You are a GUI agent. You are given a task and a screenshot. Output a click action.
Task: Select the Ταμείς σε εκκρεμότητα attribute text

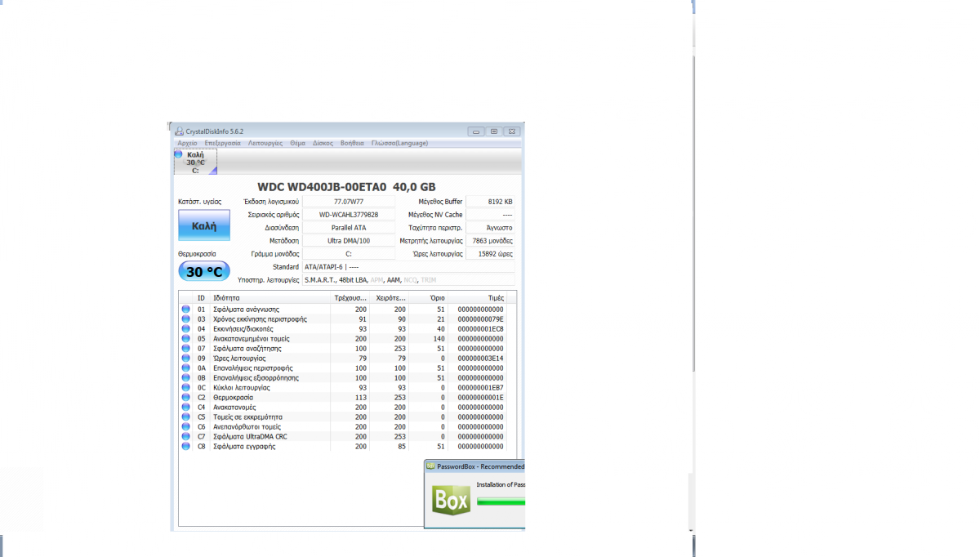pyautogui.click(x=247, y=417)
